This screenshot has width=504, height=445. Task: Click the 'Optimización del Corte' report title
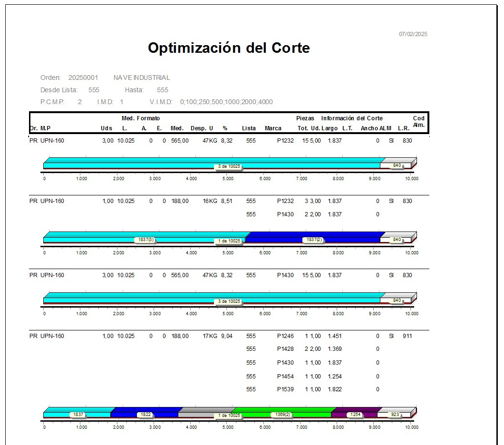pyautogui.click(x=229, y=48)
